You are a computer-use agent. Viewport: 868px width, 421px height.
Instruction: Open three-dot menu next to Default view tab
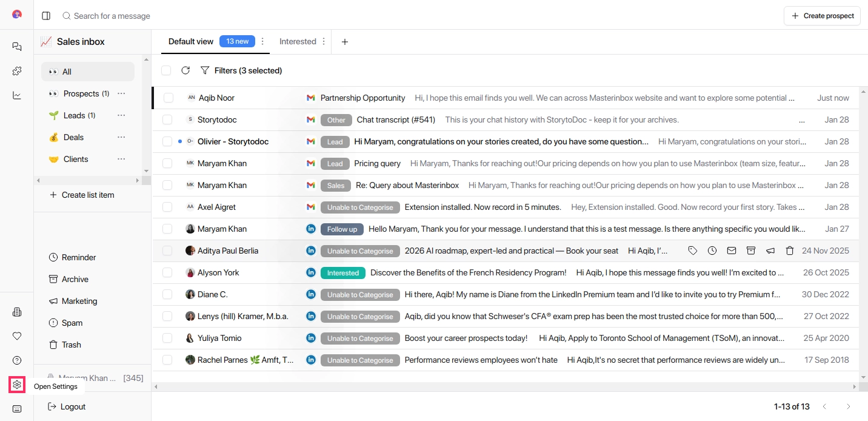pyautogui.click(x=262, y=41)
